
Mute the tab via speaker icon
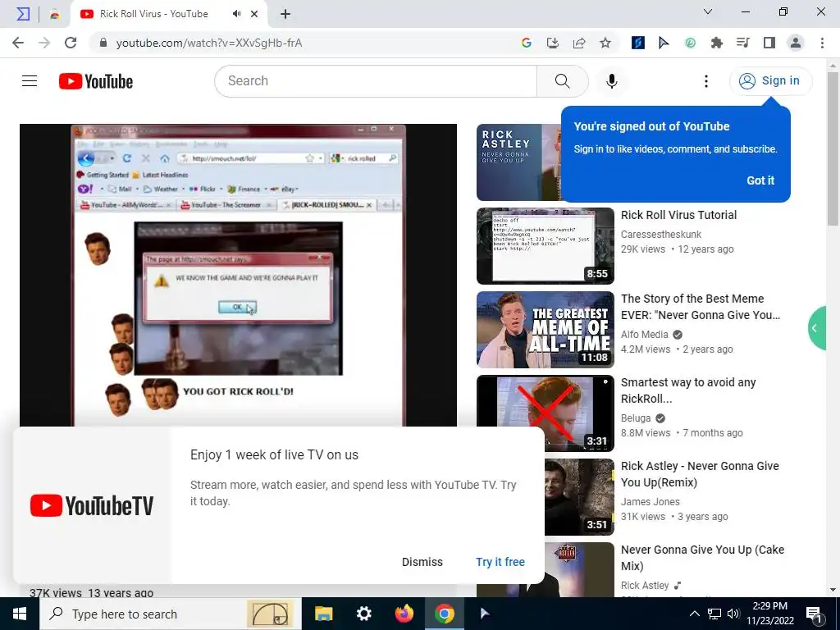click(x=236, y=14)
